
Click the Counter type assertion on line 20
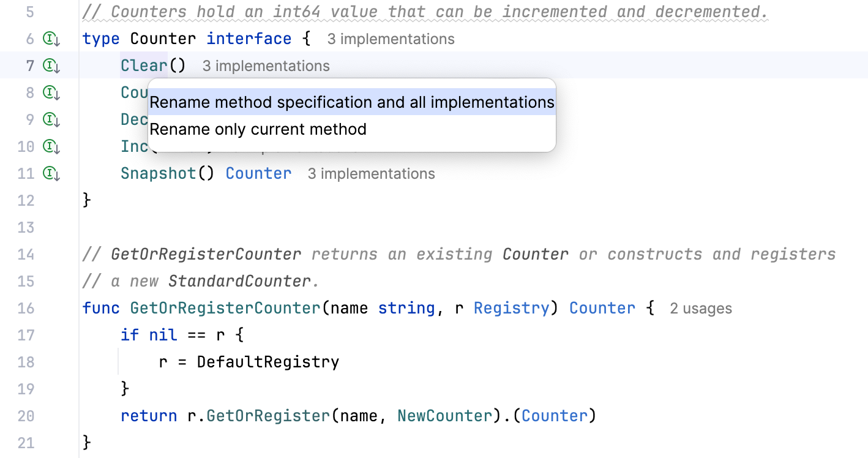coord(554,415)
